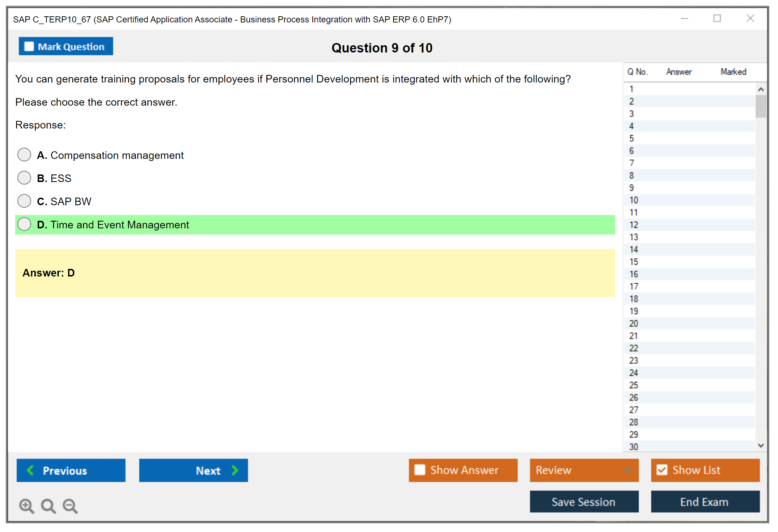
Task: Click the green right arrow on Next
Action: (x=235, y=470)
